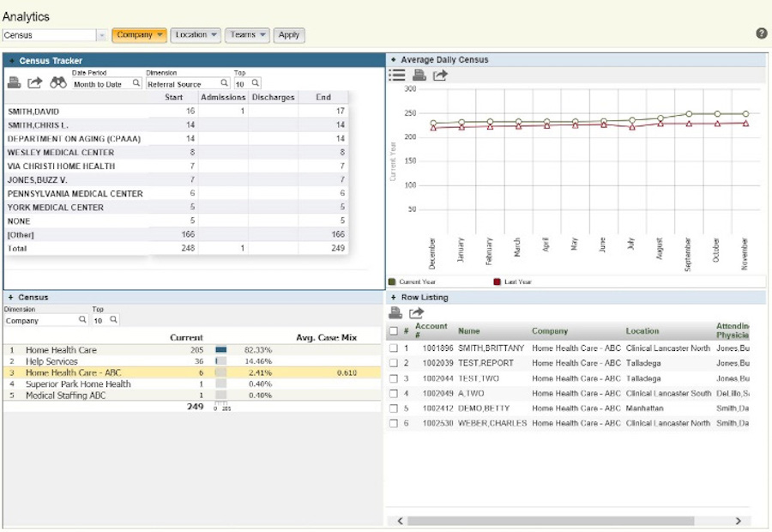Click the binoculars search icon in Census Tracker
The height and width of the screenshot is (532, 772).
click(58, 83)
